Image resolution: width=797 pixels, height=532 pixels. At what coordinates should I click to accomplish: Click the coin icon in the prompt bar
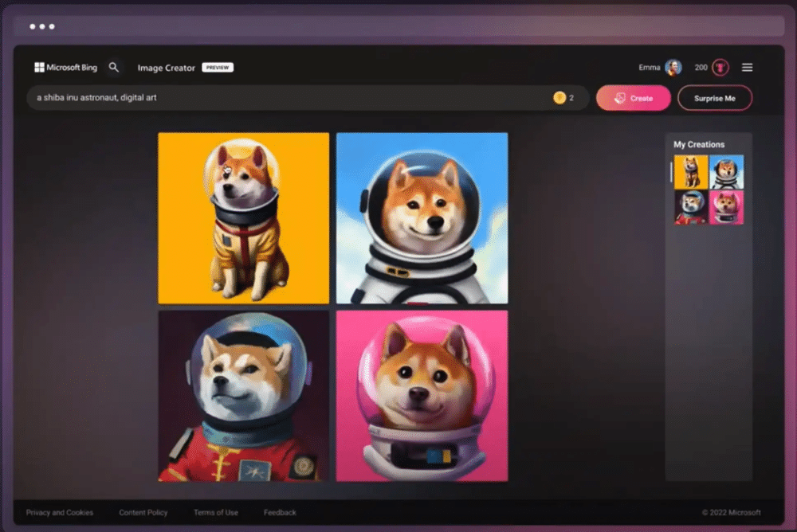(x=560, y=97)
